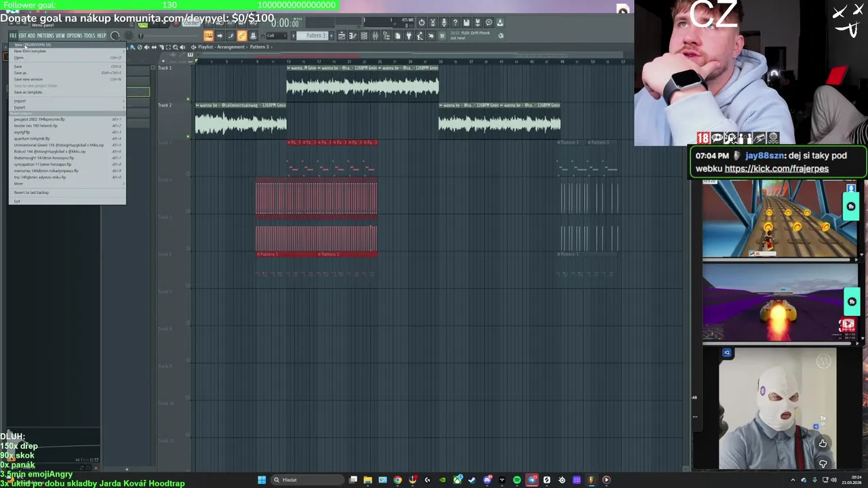Viewport: 868px width, 488px height.
Task: Choose Save new version in File menu
Action: tap(67, 79)
